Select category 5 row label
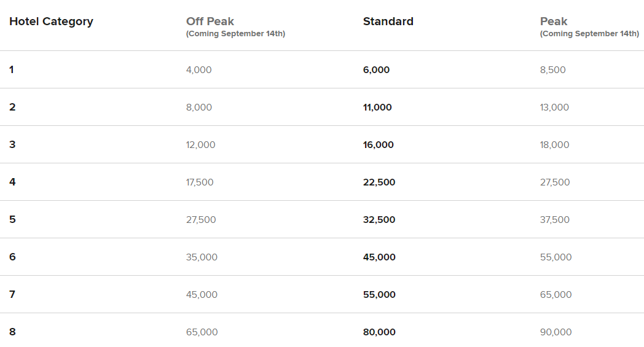Viewport: 644px width, 347px height. [x=12, y=219]
